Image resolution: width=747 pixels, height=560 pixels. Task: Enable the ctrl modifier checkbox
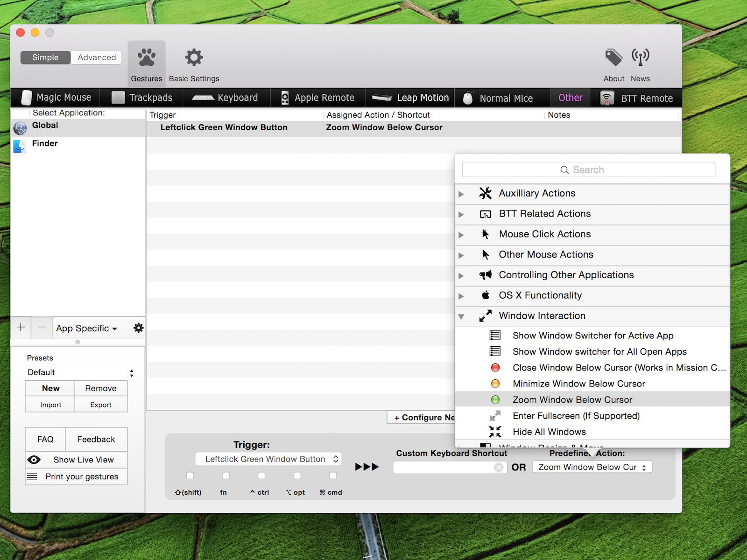[261, 476]
